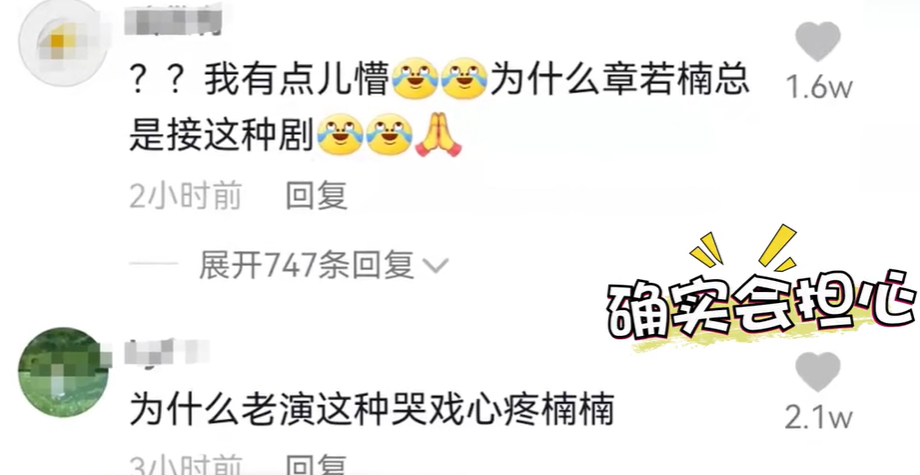The width and height of the screenshot is (920, 475).
Task: Select the comment text 为什么老演这种哭戏心疼楠楠
Action: pyautogui.click(x=372, y=409)
